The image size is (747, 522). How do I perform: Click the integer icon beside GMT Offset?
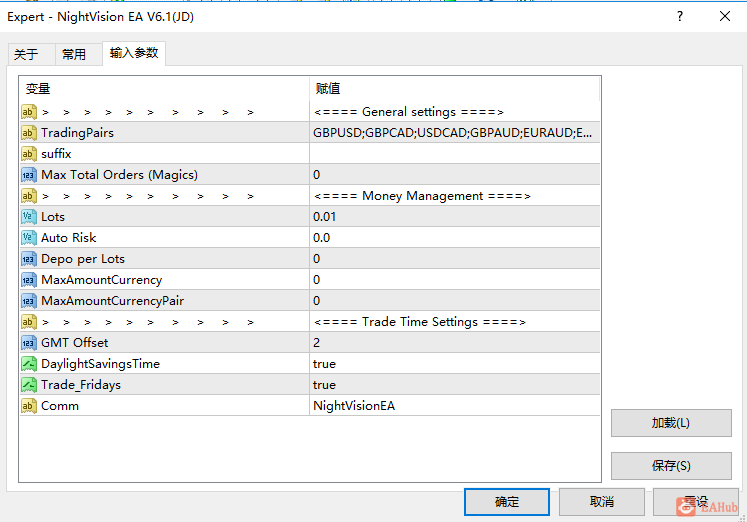coord(29,342)
